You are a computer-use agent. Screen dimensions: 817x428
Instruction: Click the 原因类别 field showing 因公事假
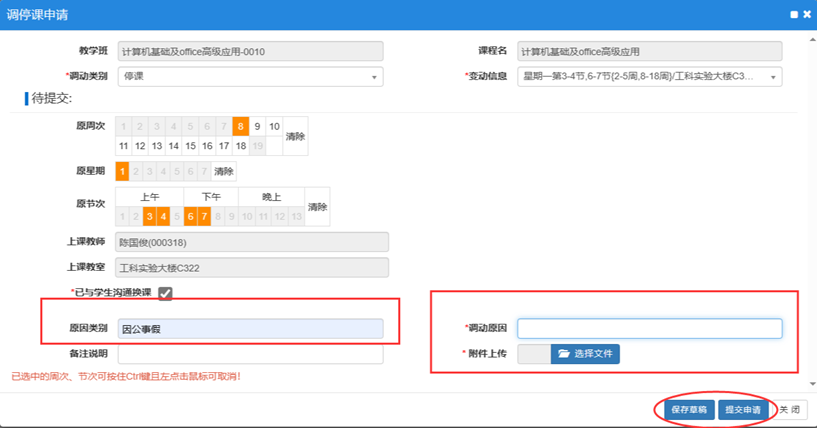click(250, 328)
